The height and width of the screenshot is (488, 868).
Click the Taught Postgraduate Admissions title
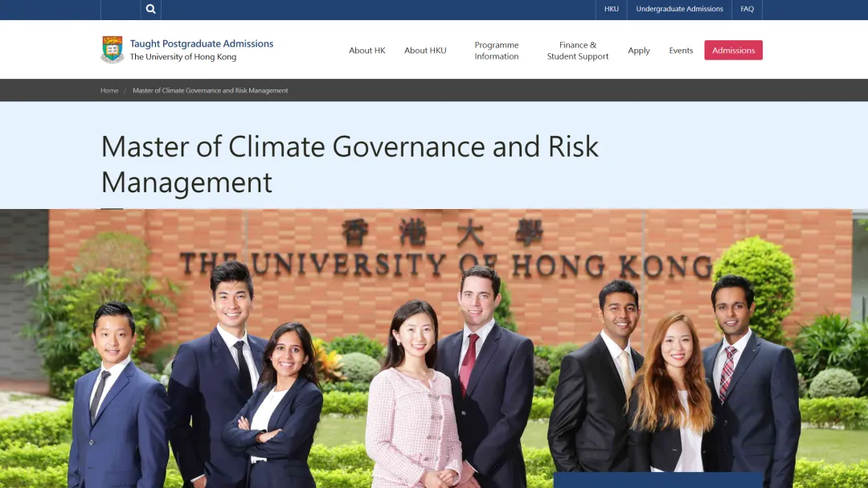202,43
